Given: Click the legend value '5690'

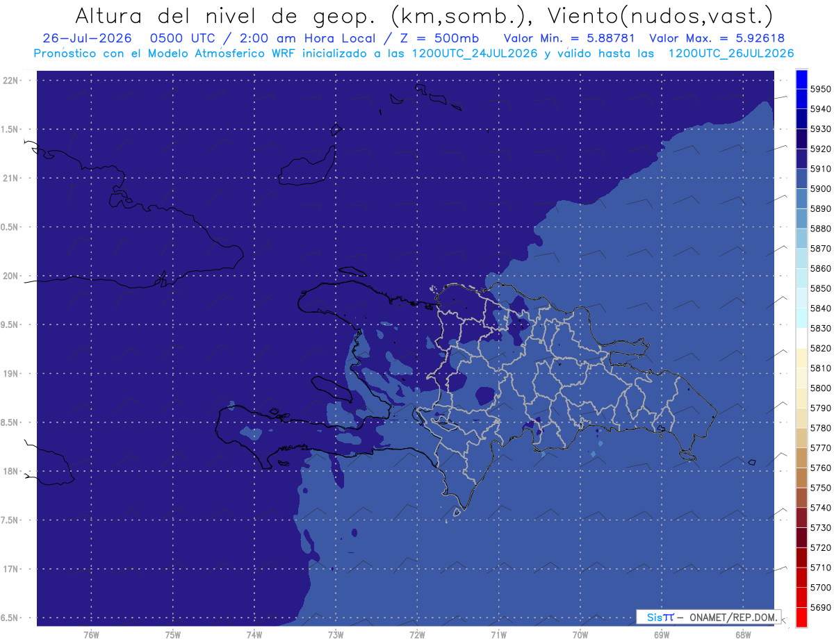Looking at the screenshot, I should coord(821,607).
